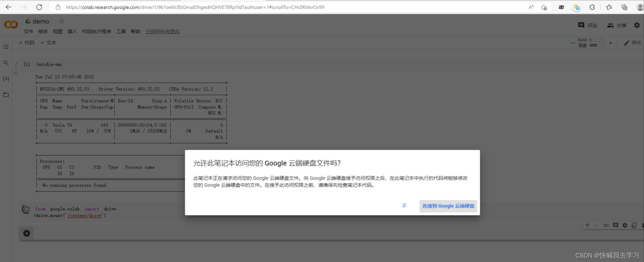Expand the RAM and disk dropdown arrow
Viewport: 644px width, 262px height.
[610, 43]
